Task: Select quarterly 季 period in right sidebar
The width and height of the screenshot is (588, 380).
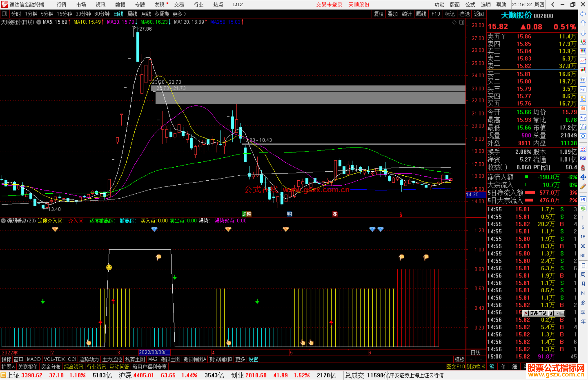Action: click(x=583, y=312)
